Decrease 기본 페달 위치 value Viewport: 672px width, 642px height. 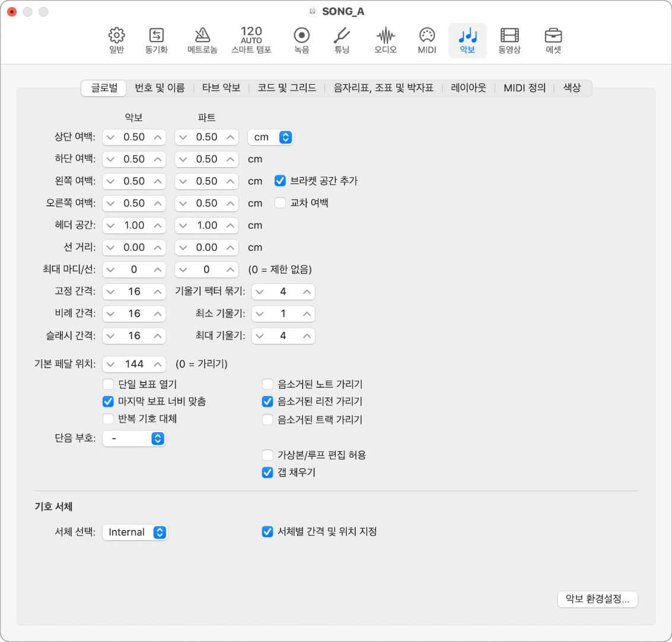pos(110,365)
